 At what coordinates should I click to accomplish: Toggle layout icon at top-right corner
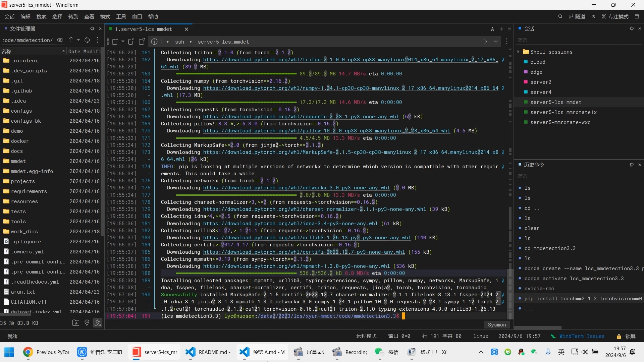click(x=637, y=16)
